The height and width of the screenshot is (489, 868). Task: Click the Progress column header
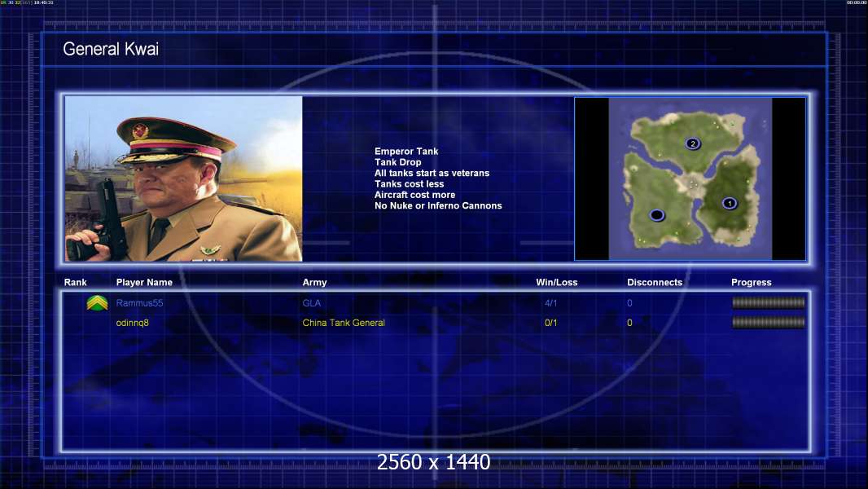[752, 283]
